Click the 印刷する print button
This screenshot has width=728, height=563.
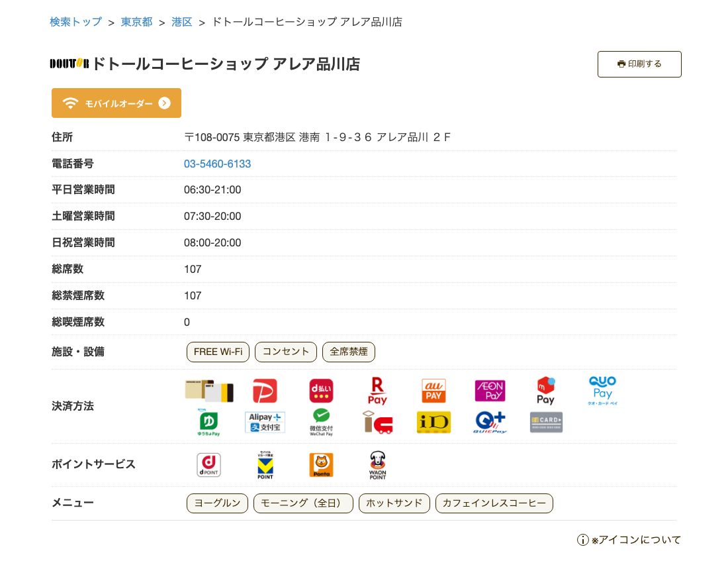(639, 64)
